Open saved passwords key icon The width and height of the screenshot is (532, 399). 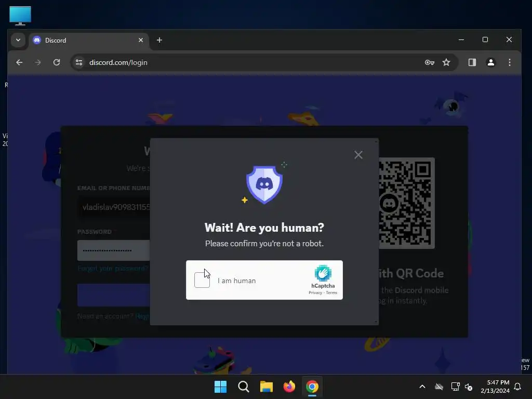tap(430, 62)
